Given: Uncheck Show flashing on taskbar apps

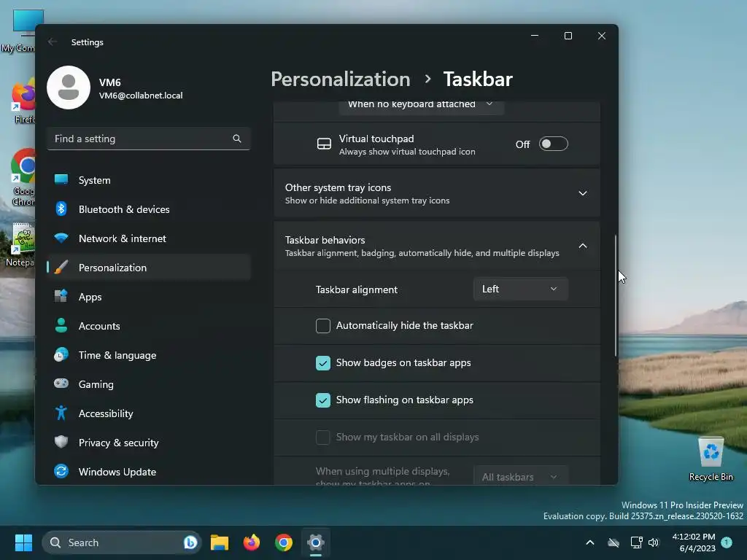Looking at the screenshot, I should [x=323, y=400].
